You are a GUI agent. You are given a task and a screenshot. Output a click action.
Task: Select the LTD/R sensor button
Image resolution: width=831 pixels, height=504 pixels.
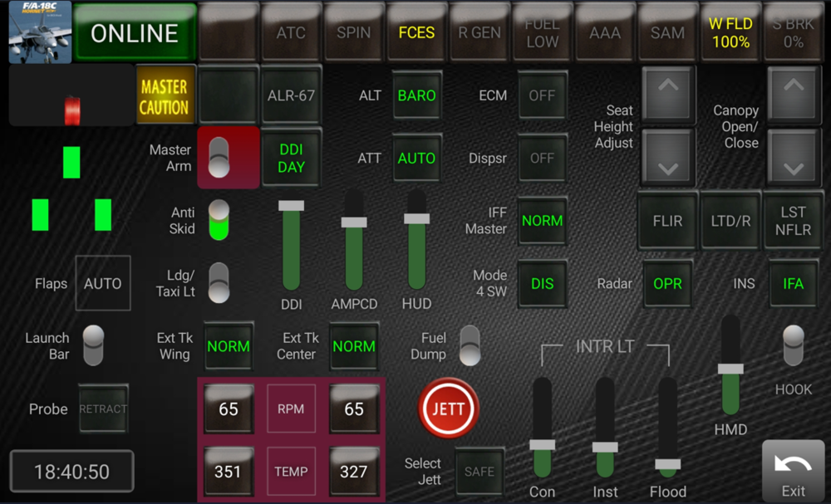tap(730, 222)
